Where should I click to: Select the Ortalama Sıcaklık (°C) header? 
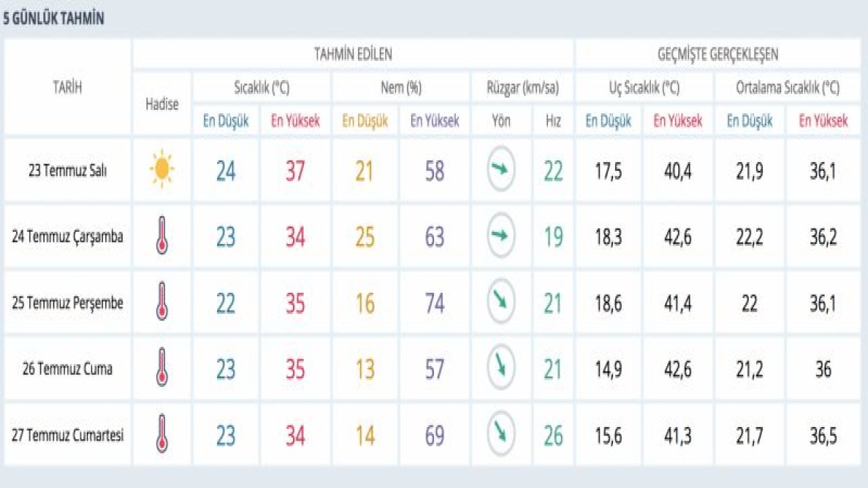coord(787,87)
